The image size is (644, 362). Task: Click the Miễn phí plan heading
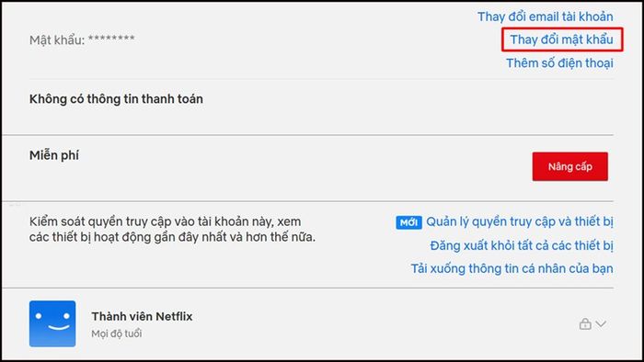tap(53, 155)
